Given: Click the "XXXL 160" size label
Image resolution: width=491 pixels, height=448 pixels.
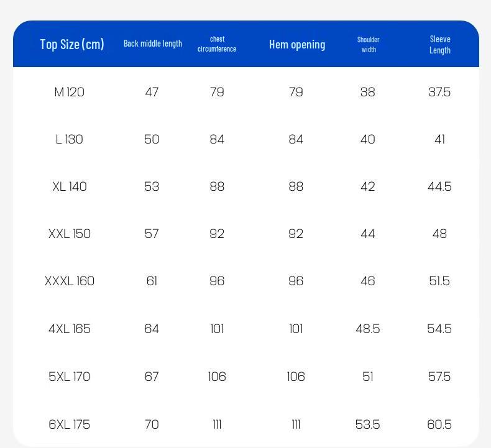Looking at the screenshot, I should [69, 281].
